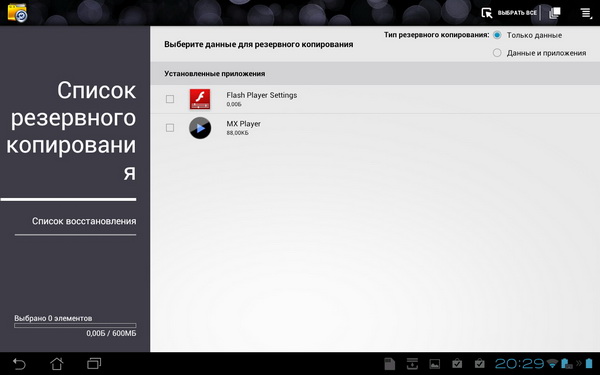Open the overflow menu in top bar
This screenshot has width=600, height=375.
point(586,13)
